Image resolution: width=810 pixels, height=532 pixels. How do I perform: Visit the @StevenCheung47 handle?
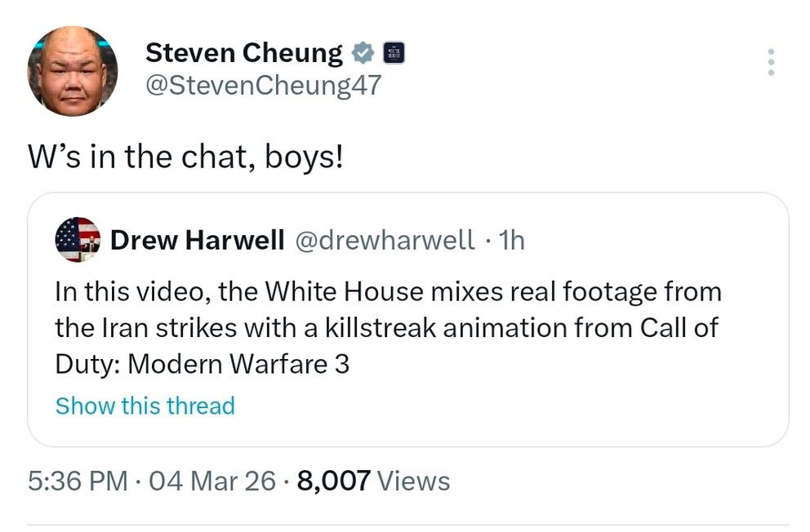(x=263, y=85)
